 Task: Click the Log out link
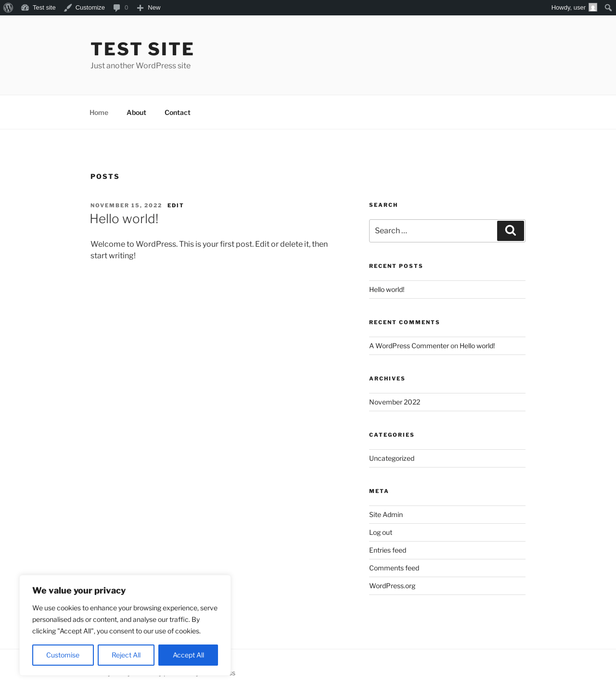click(x=381, y=532)
